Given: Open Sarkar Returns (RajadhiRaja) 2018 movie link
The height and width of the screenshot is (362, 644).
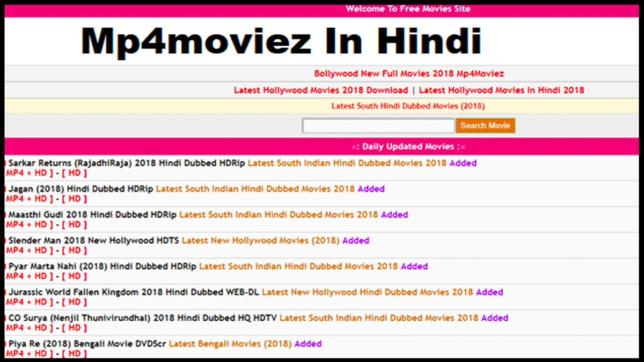Looking at the screenshot, I should click(x=127, y=163).
